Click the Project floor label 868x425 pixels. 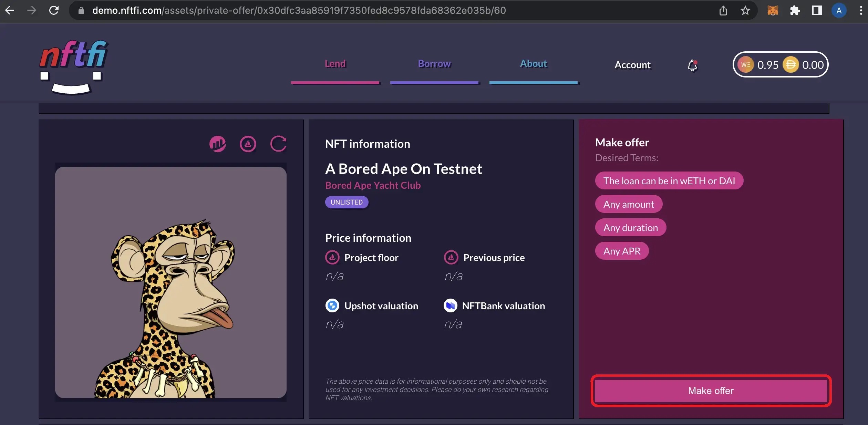(x=371, y=258)
